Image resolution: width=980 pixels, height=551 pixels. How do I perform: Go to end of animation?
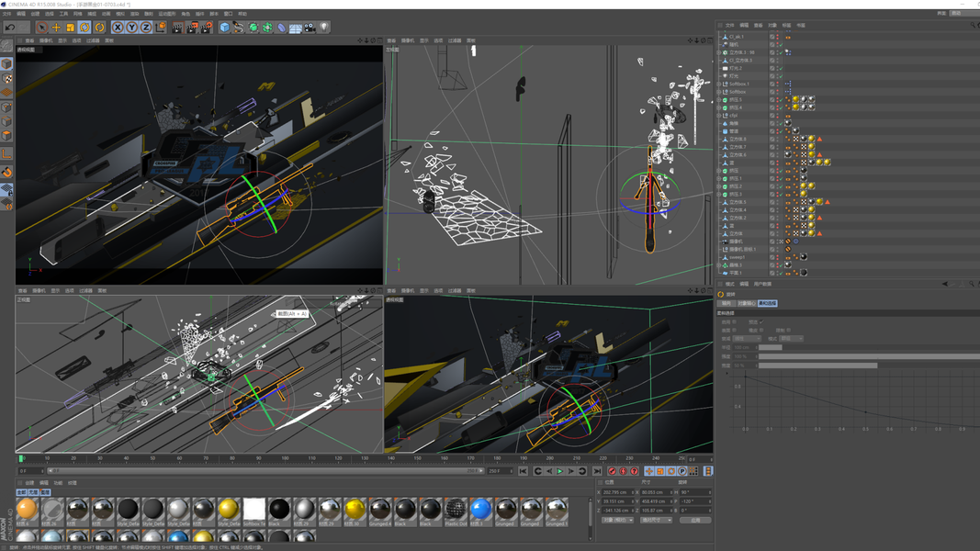click(x=598, y=471)
